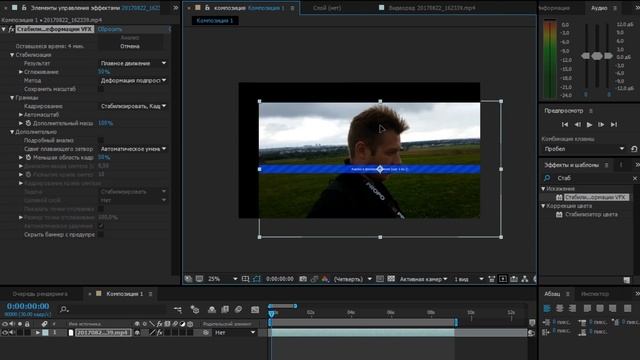Open the graph editor icon in timeline

[x=255, y=310]
